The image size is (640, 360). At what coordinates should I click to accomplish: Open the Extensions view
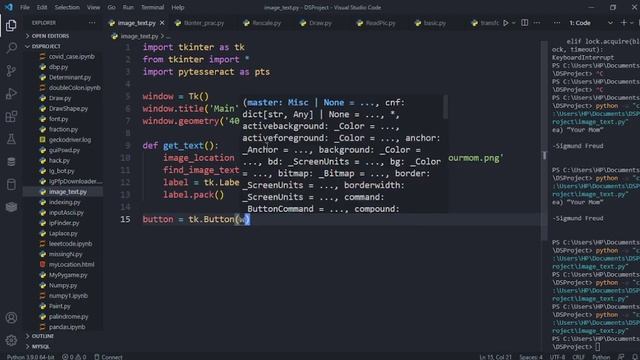[x=11, y=117]
